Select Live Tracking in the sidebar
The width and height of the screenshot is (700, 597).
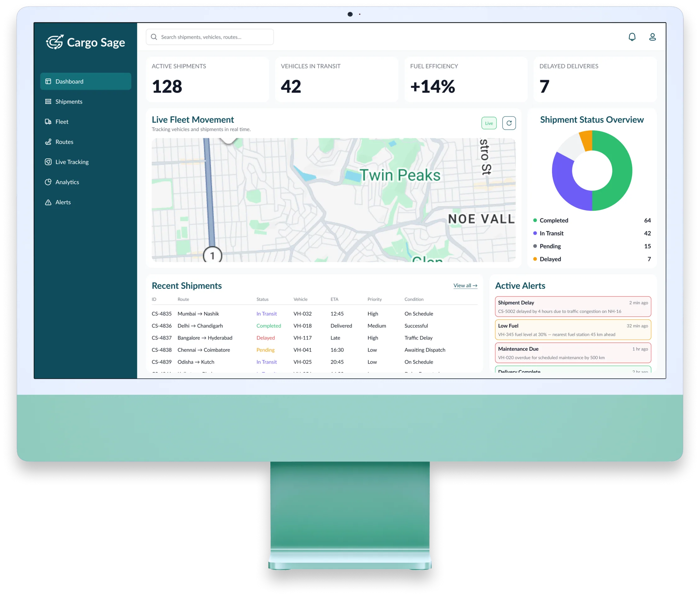72,161
